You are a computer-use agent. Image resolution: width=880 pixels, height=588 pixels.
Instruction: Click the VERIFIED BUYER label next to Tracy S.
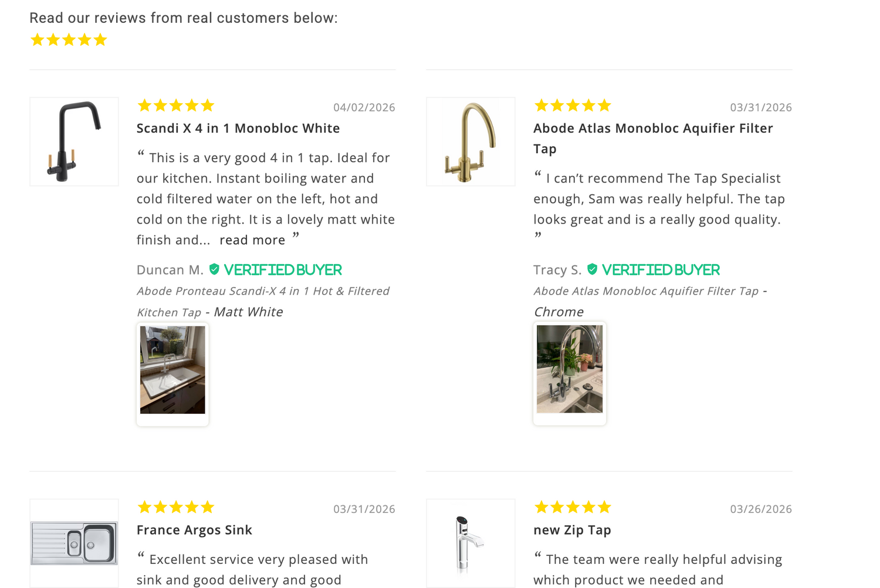tap(661, 270)
